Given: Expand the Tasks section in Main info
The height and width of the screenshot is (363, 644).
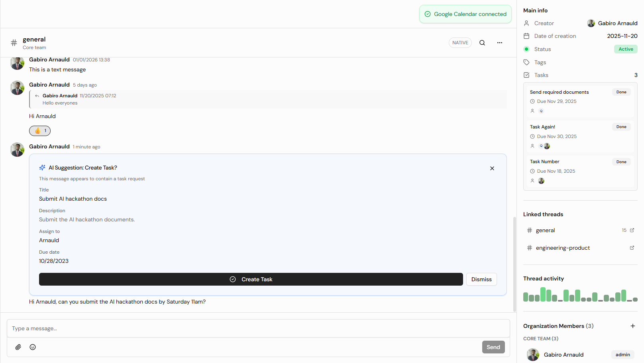Looking at the screenshot, I should pyautogui.click(x=541, y=75).
